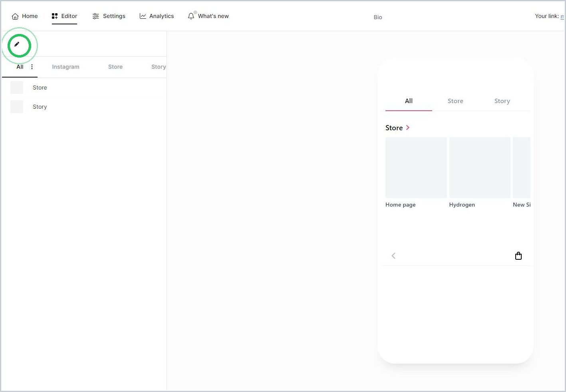Open the Hydrogen product card image
The height and width of the screenshot is (392, 566).
[x=480, y=167]
